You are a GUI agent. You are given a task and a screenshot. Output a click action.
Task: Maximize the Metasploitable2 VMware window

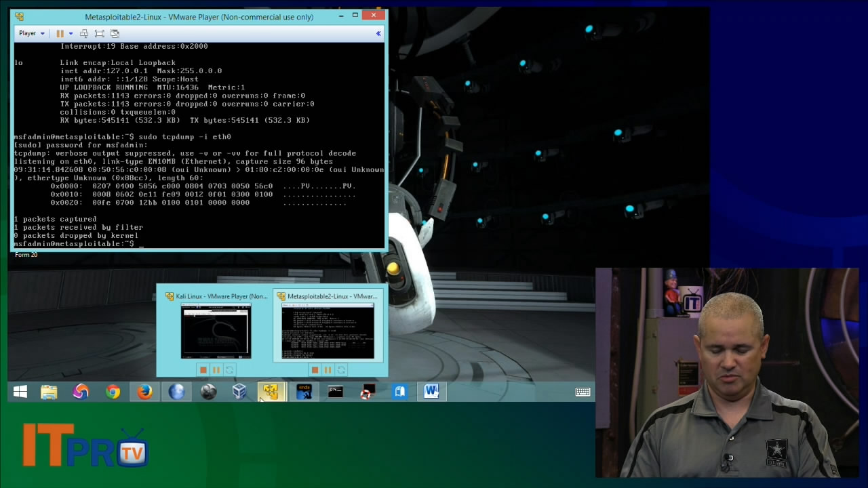click(355, 16)
